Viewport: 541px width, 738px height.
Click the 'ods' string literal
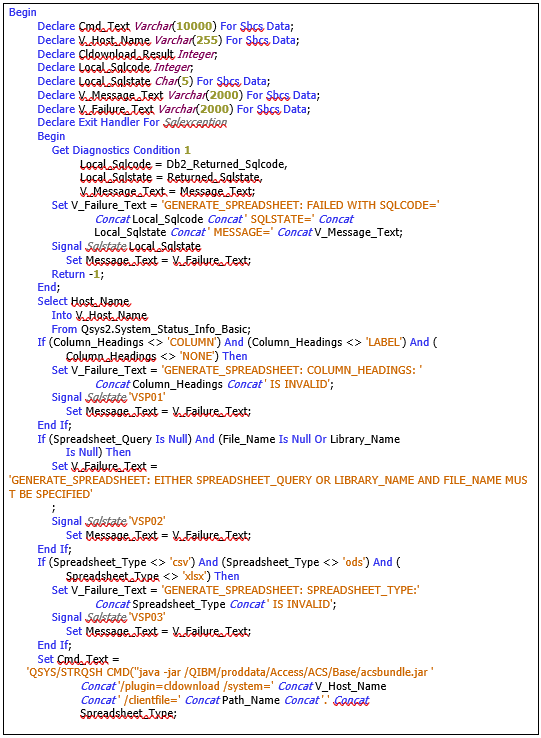[x=354, y=562]
